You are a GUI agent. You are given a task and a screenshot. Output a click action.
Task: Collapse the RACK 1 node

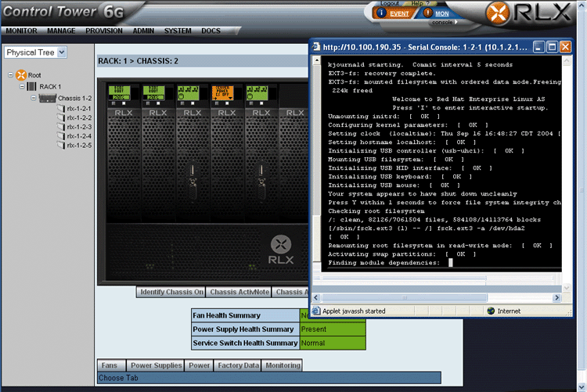click(x=22, y=87)
